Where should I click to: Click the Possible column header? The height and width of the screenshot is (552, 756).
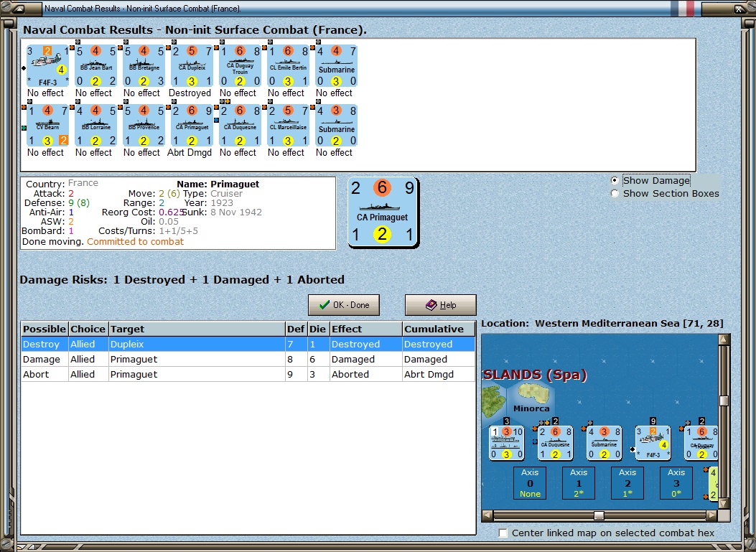(x=45, y=329)
